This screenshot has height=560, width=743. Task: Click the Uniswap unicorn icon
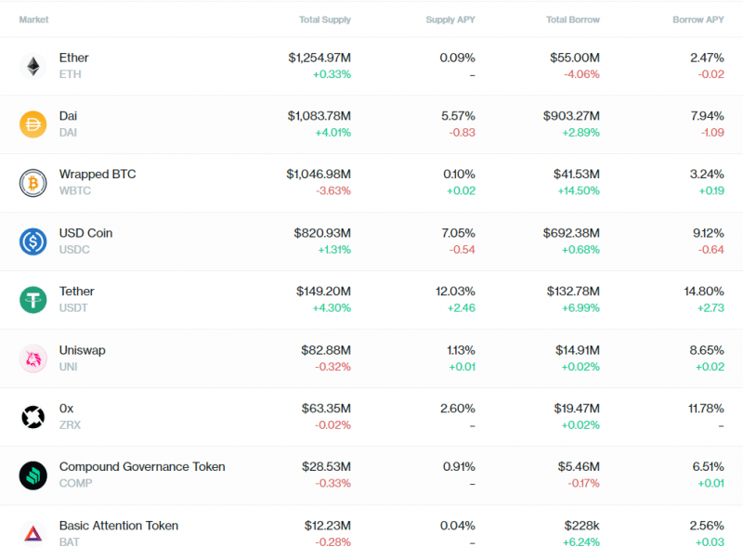click(33, 358)
